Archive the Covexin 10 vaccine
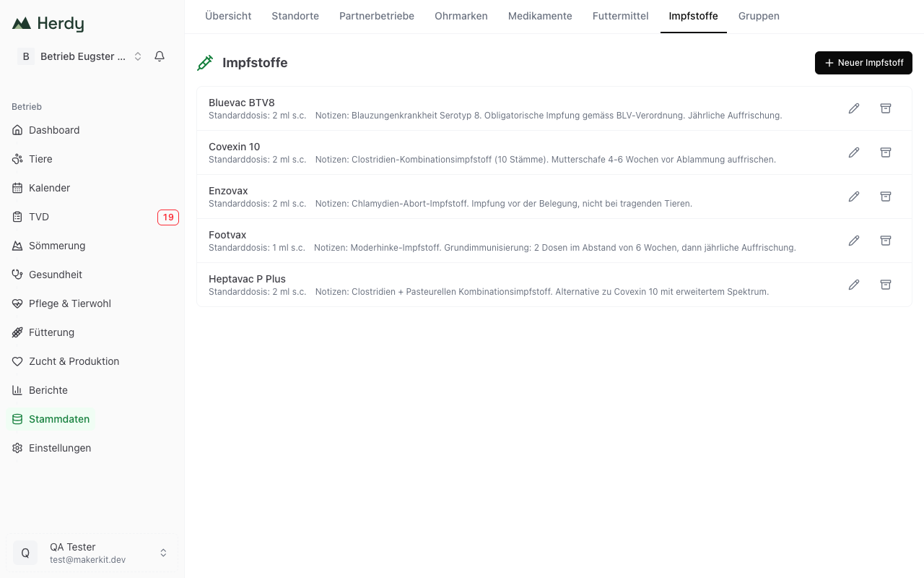The height and width of the screenshot is (578, 924). (x=886, y=152)
